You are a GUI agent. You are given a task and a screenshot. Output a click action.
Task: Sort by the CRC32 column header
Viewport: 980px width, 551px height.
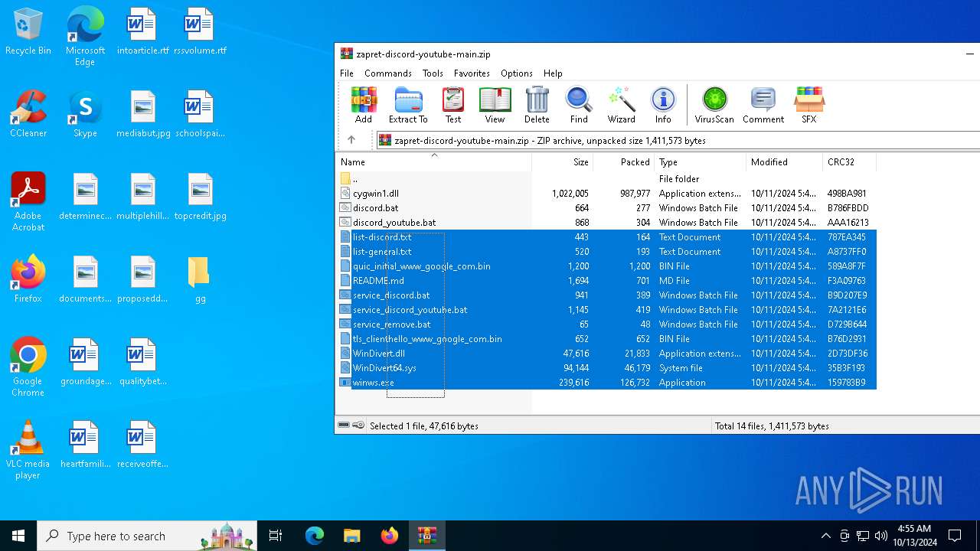tap(850, 162)
